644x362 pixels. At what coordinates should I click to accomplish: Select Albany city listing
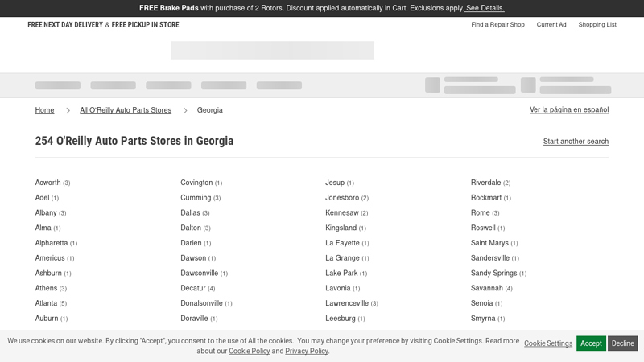click(51, 212)
